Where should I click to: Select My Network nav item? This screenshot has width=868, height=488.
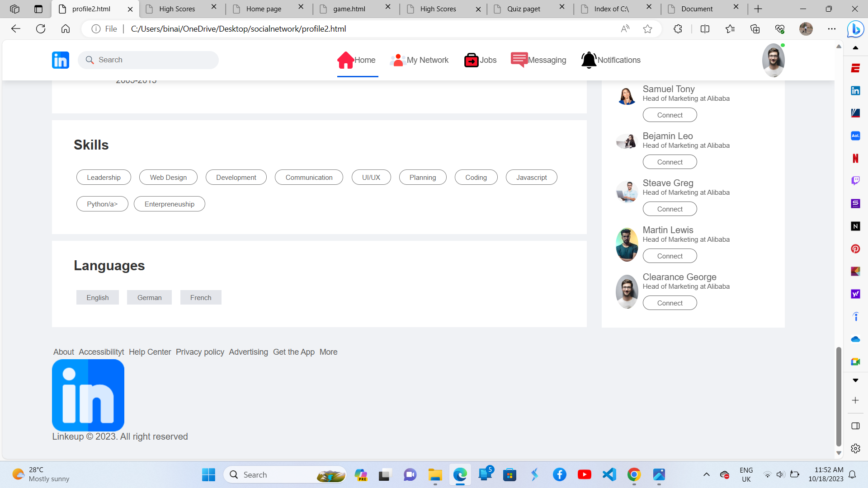click(x=419, y=60)
